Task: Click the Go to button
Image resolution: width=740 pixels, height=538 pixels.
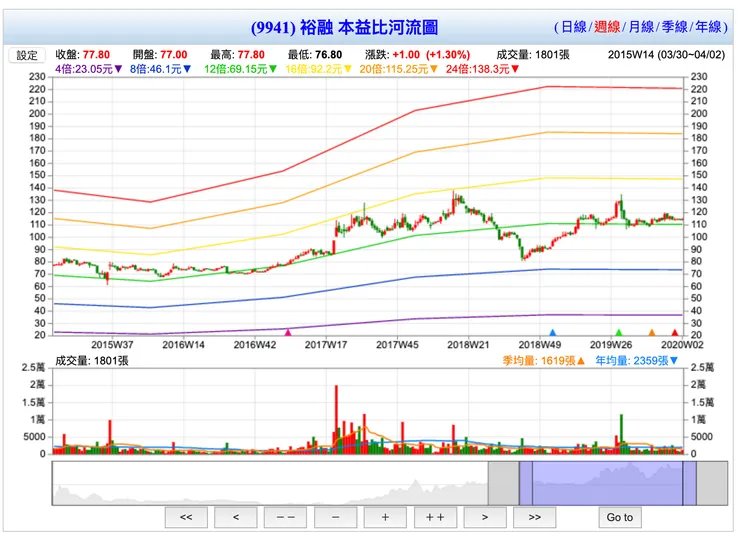Action: coord(620,517)
